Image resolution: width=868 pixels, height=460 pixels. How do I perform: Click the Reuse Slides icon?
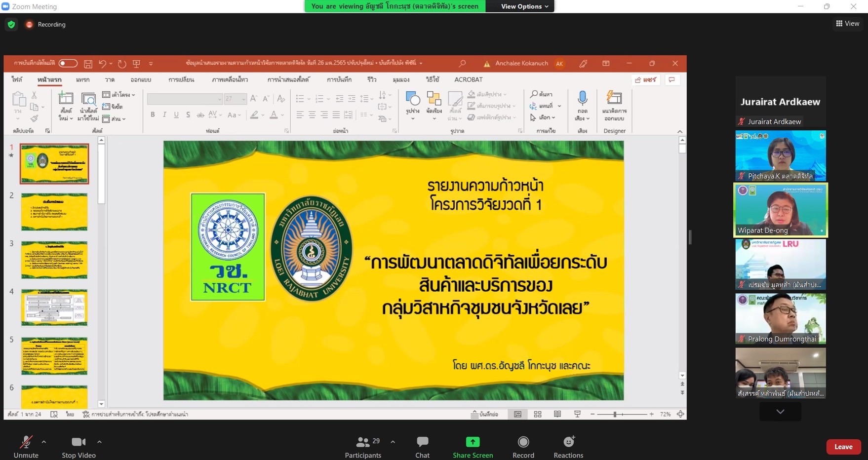tap(88, 98)
